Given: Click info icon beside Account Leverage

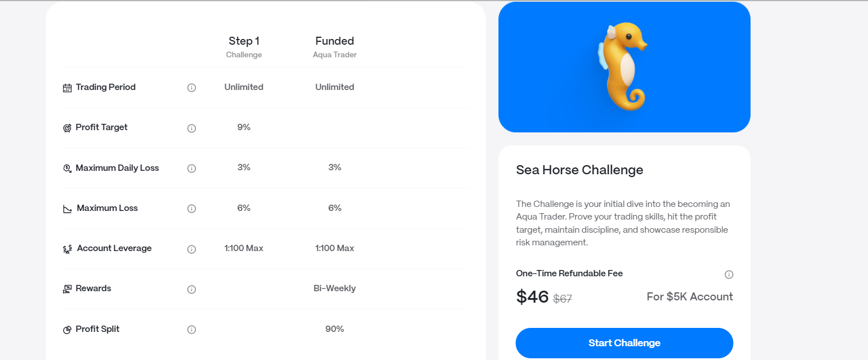Looking at the screenshot, I should tap(192, 249).
